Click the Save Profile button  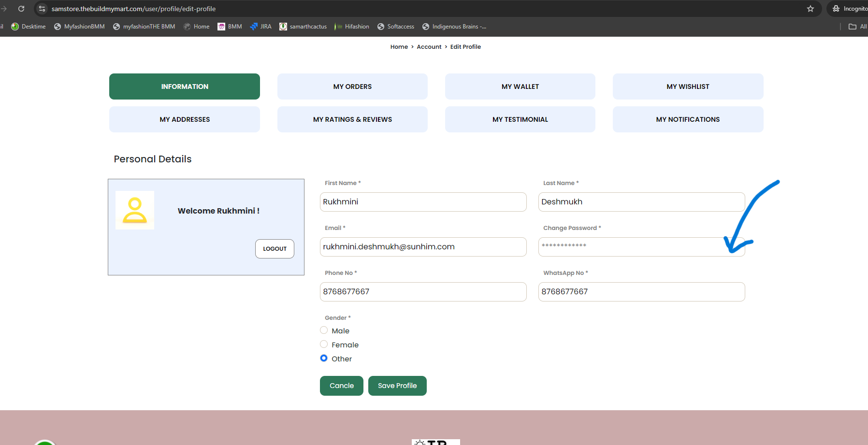[x=397, y=386]
